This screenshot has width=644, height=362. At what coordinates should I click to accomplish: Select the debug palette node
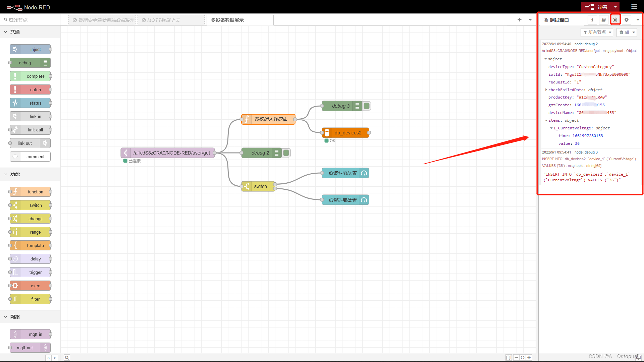pyautogui.click(x=30, y=63)
